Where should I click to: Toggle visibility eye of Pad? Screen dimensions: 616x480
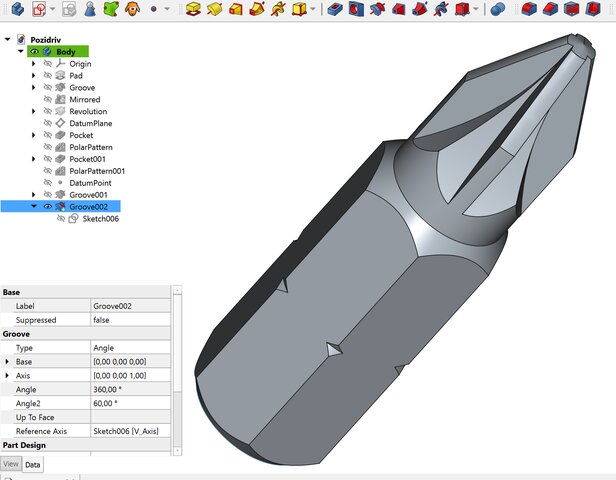[48, 75]
